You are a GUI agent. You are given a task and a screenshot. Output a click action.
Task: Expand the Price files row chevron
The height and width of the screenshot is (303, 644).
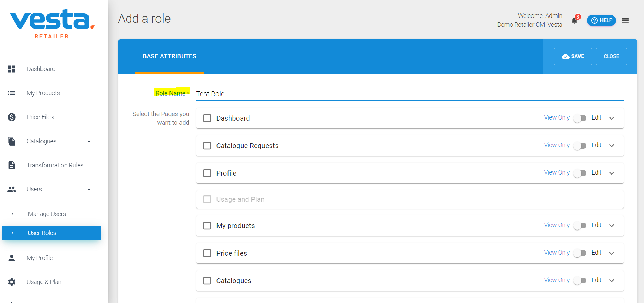coord(611,253)
